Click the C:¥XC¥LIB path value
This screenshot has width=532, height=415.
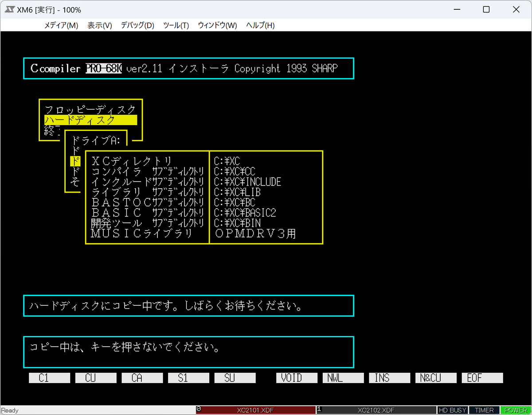click(x=237, y=192)
